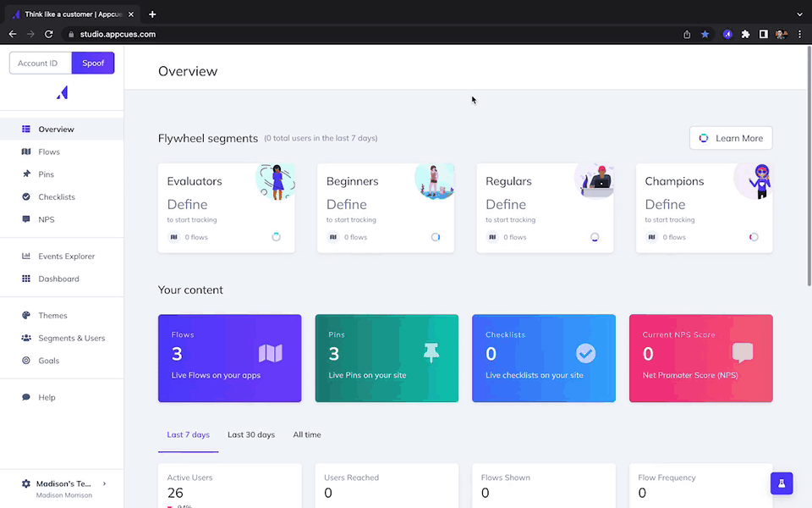
Task: Open the Current NPS Score tile
Action: point(701,358)
